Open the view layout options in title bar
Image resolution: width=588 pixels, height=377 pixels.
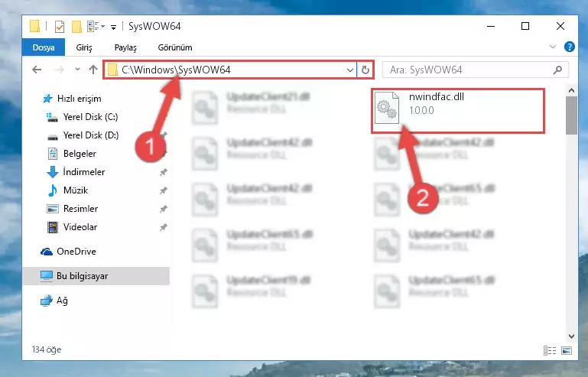click(x=96, y=26)
